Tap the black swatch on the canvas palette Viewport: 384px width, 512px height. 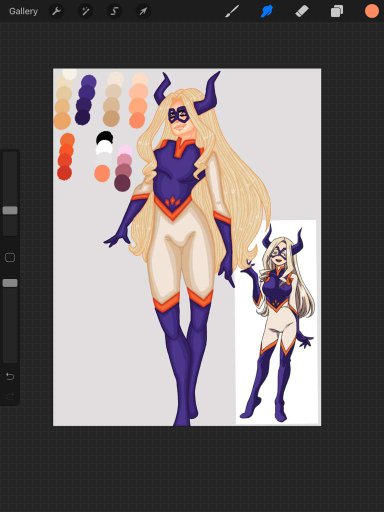coord(105,138)
